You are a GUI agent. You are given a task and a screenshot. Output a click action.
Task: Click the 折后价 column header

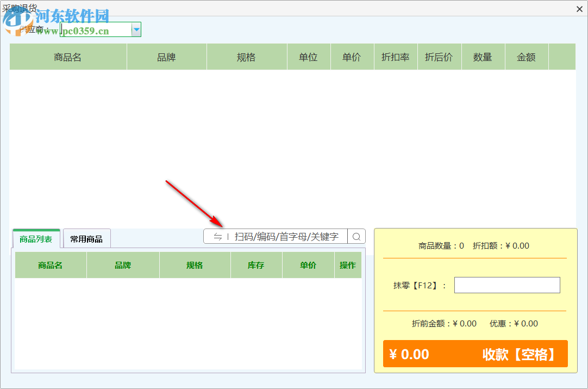(x=440, y=57)
